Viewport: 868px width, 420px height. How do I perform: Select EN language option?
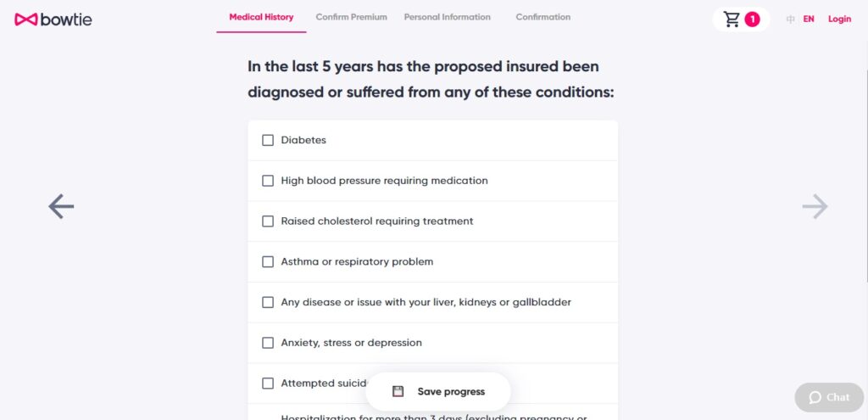tap(809, 19)
